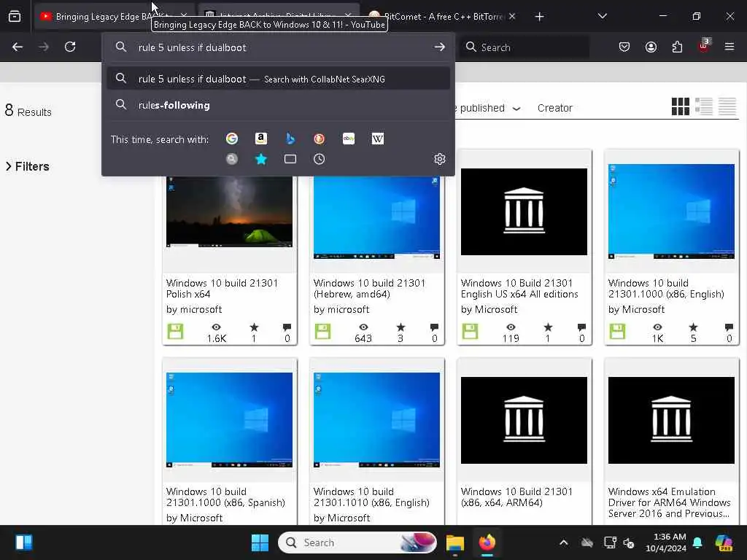
Task: Open 'Windows x64 Emulation Driver for ARM64' title
Action: (670, 502)
